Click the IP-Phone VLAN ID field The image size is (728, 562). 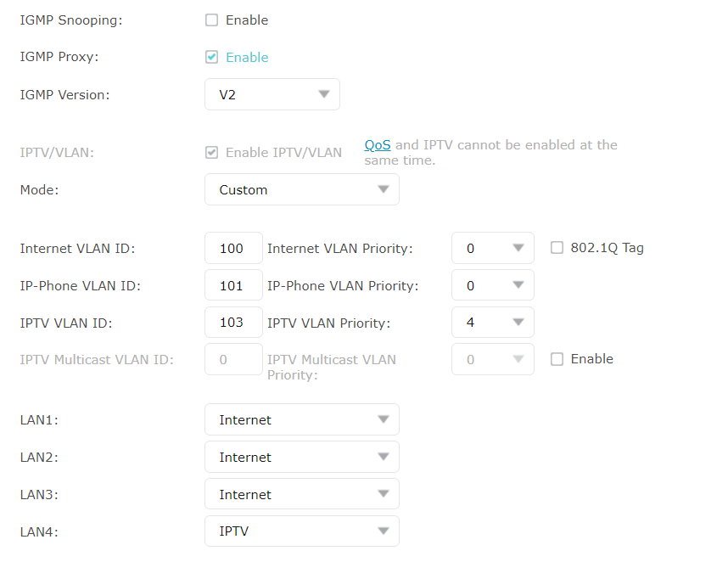click(x=233, y=285)
